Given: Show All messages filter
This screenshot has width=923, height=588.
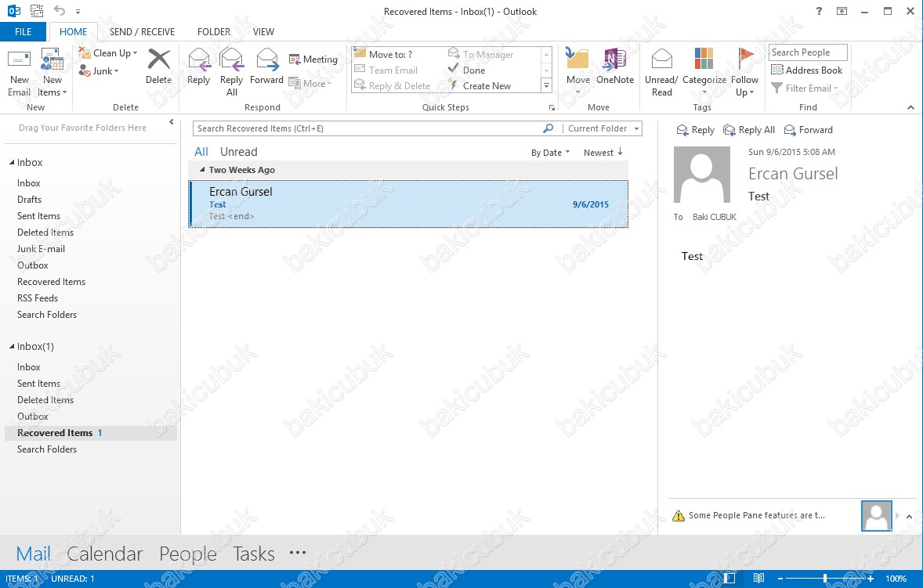Looking at the screenshot, I should pyautogui.click(x=201, y=152).
